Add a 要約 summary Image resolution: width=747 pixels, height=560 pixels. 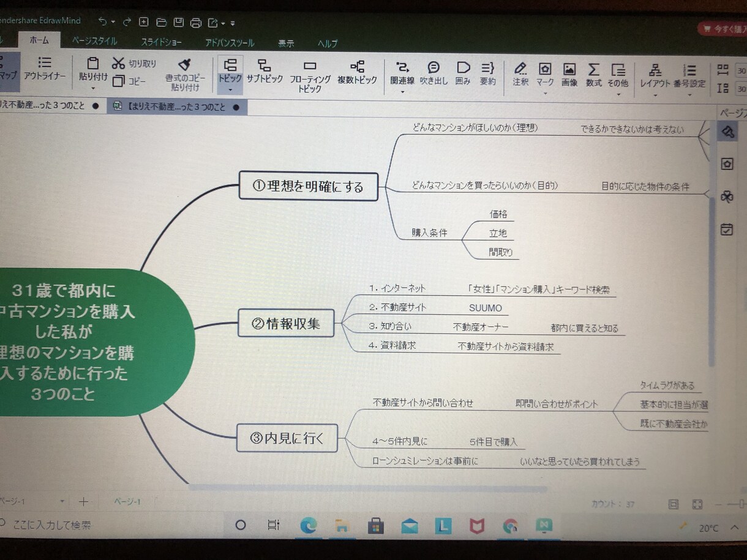[488, 73]
